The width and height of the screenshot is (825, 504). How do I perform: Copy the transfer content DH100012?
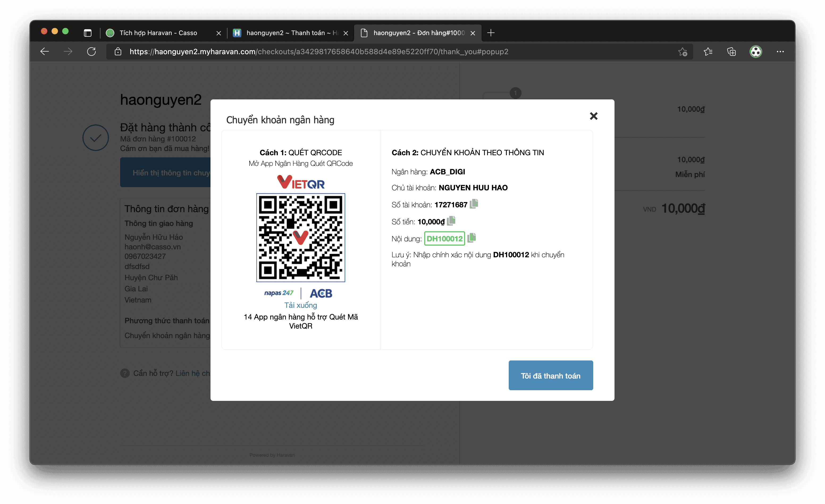[x=472, y=238]
